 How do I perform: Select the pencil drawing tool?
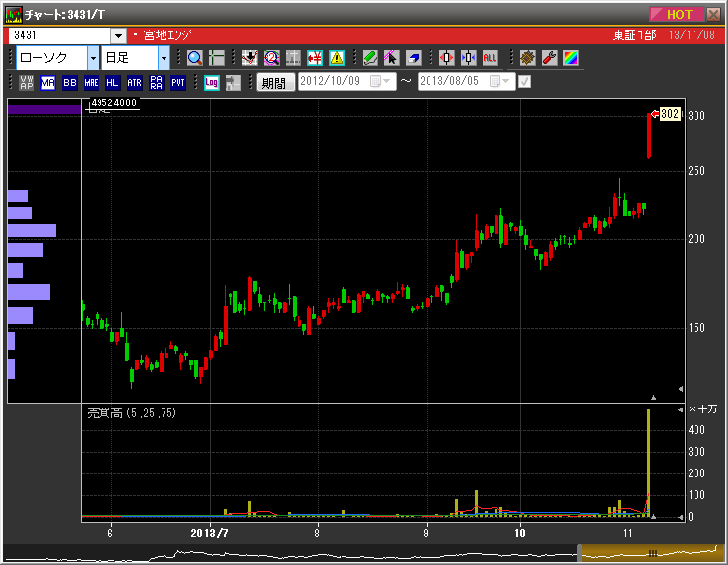click(x=369, y=58)
